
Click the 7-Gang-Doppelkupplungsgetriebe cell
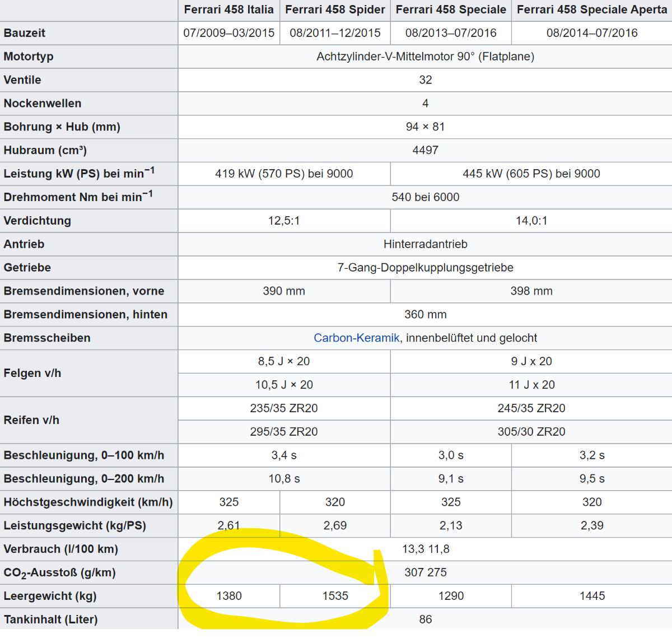click(425, 268)
